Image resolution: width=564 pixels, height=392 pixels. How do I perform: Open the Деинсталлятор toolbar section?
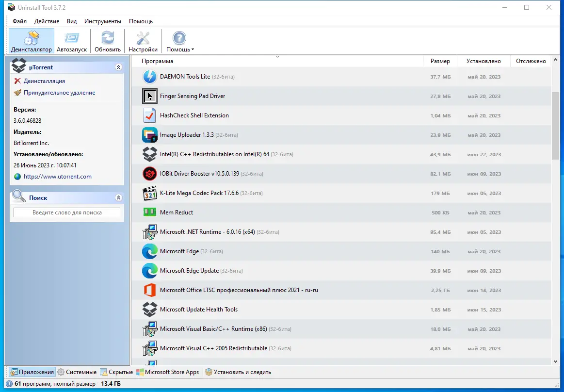(32, 41)
